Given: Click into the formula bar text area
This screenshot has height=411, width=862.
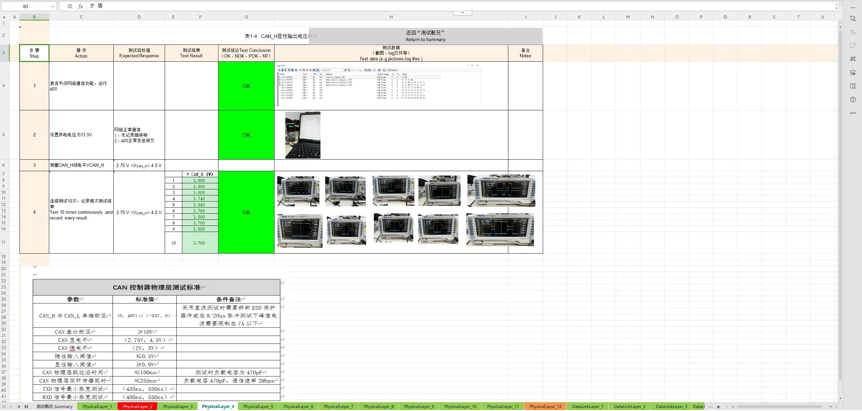Looking at the screenshot, I should 462,6.
